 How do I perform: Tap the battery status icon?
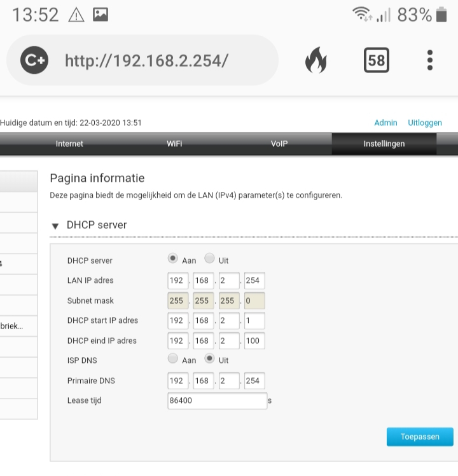tap(441, 15)
